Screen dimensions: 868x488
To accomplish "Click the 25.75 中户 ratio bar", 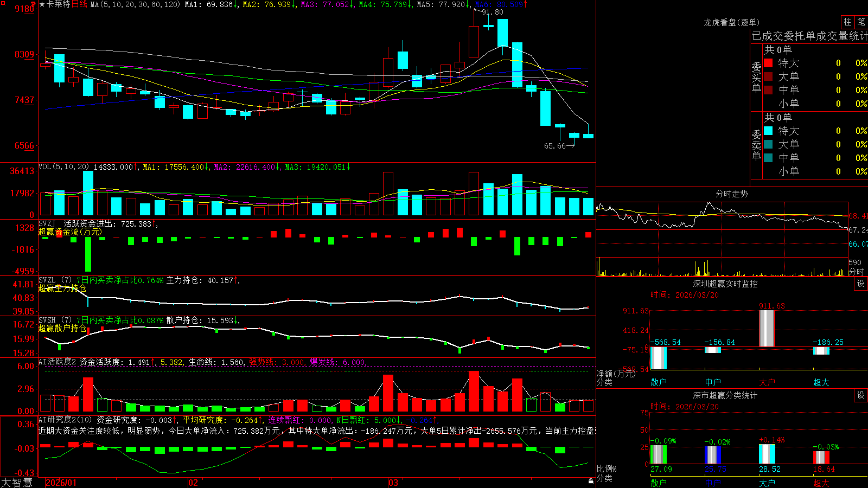I will click(713, 455).
